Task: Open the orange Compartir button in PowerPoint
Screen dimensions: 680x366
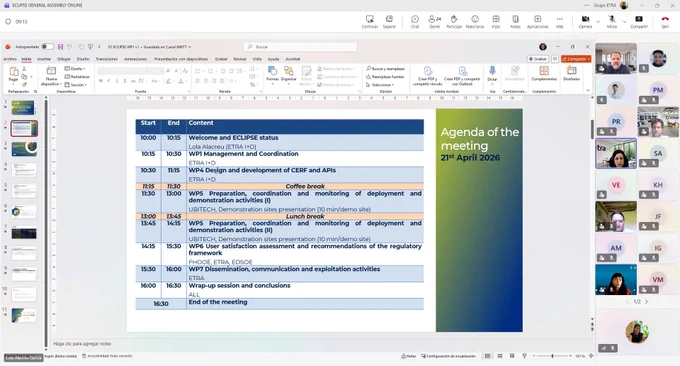Action: (576, 59)
